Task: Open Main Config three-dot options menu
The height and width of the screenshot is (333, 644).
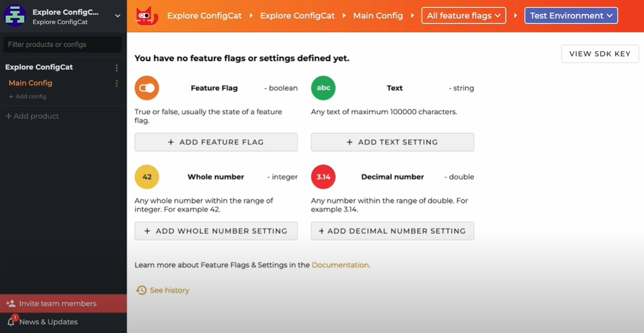Action: click(116, 83)
